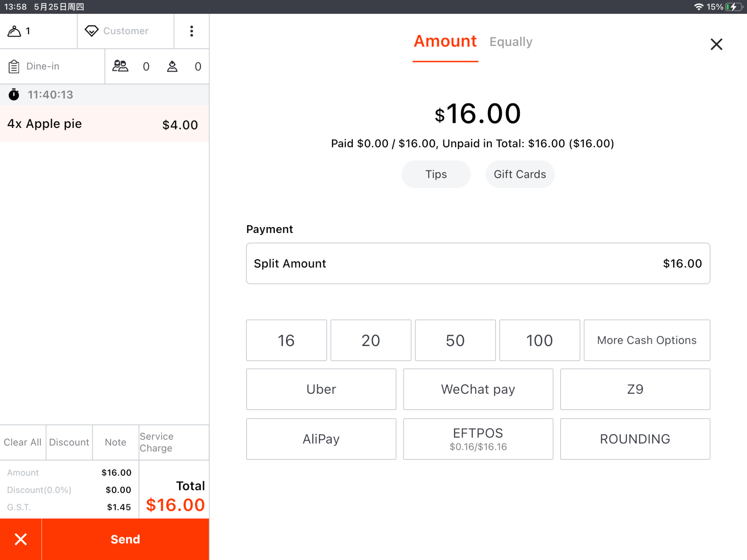This screenshot has width=747, height=560.
Task: Close the payment split panel
Action: click(x=716, y=44)
